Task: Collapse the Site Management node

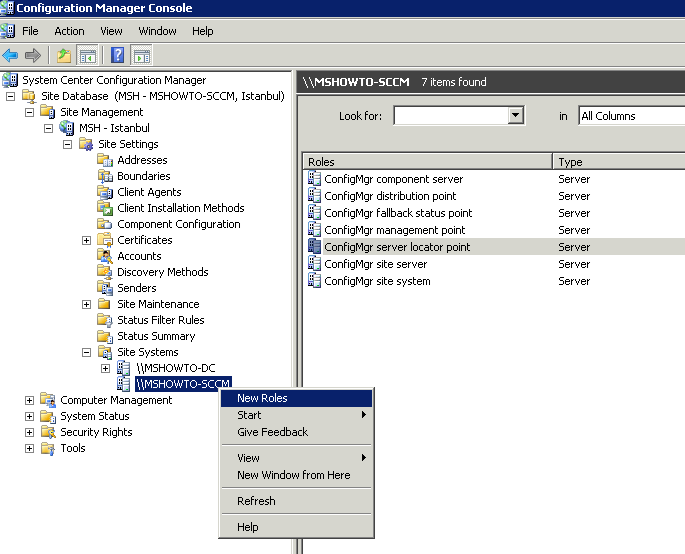Action: (29, 112)
